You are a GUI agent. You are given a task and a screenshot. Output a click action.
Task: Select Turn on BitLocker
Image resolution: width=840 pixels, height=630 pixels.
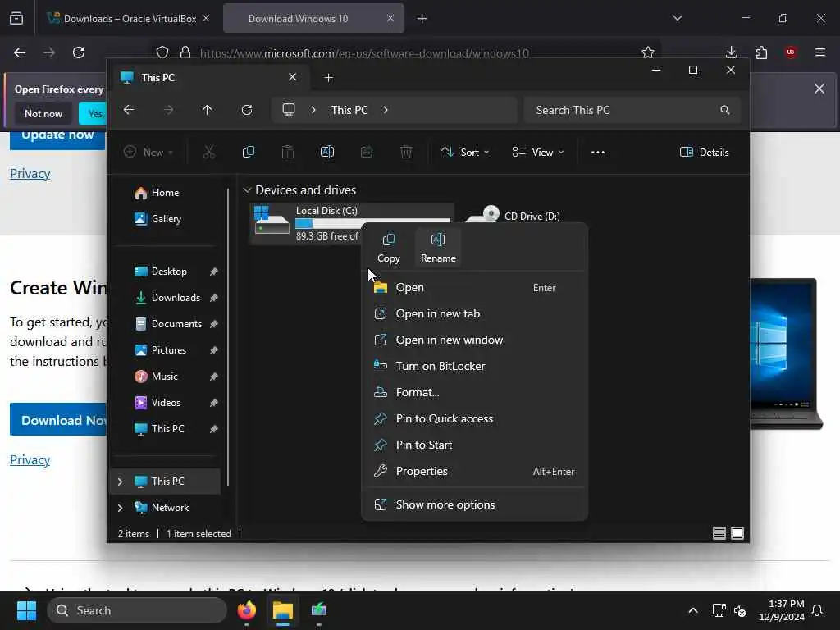click(475, 367)
